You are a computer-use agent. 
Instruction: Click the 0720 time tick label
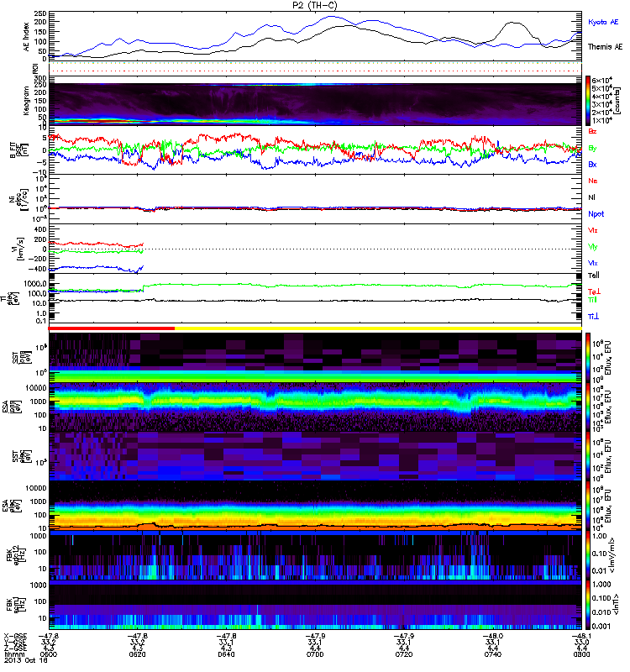tap(404, 655)
